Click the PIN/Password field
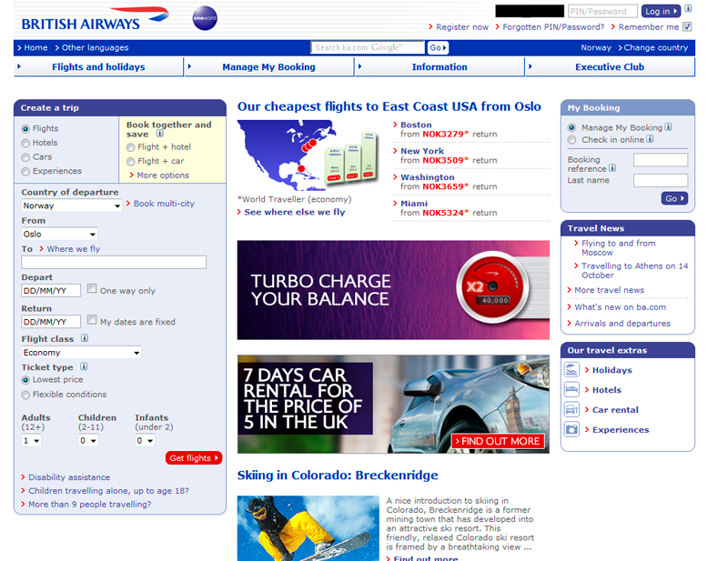728x561 pixels. pos(602,11)
